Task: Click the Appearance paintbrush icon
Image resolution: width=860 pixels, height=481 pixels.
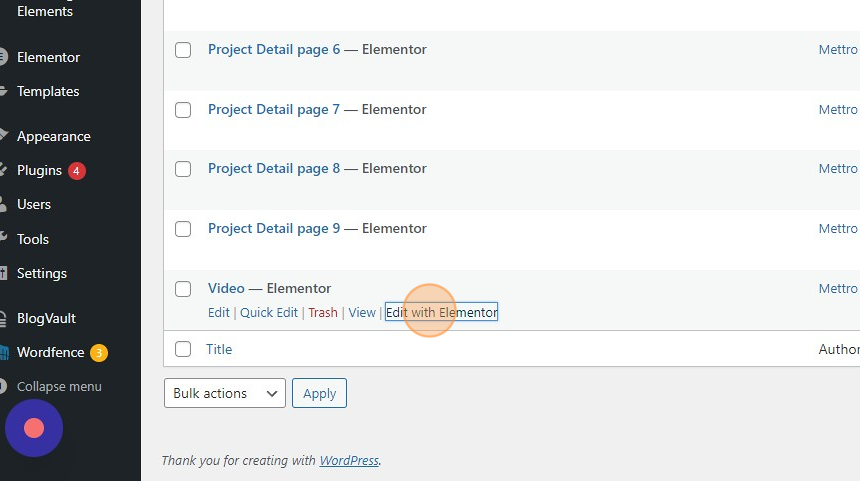Action: pos(3,136)
